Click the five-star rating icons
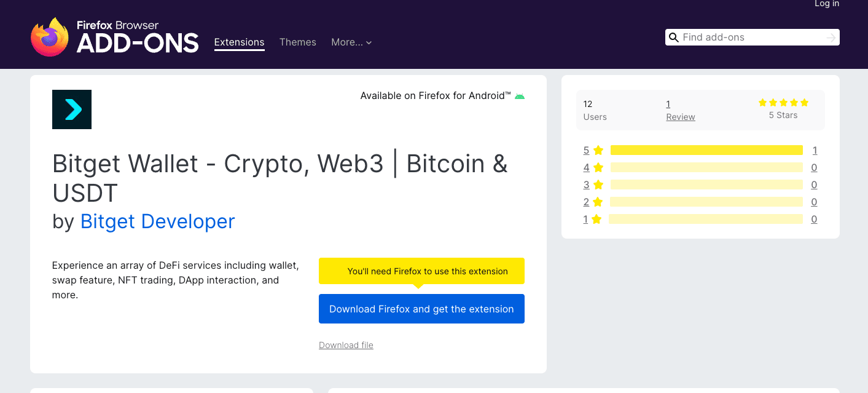Image resolution: width=868 pixels, height=393 pixels. [x=783, y=103]
